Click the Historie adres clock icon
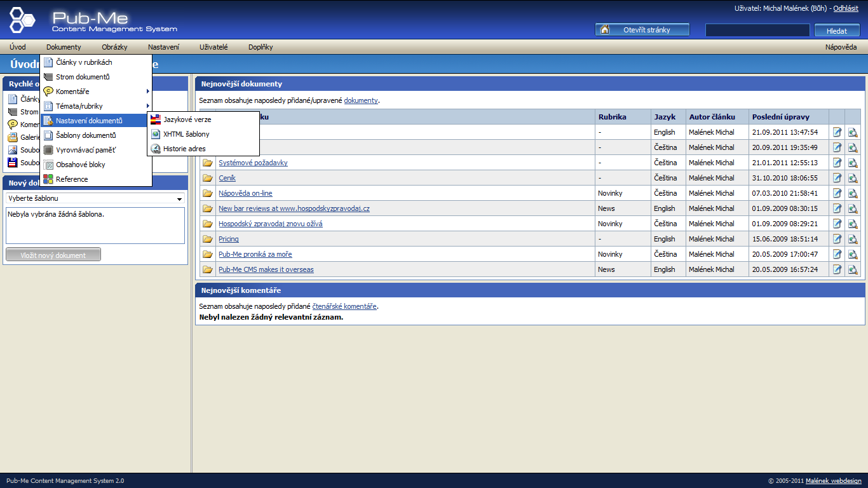 point(156,149)
